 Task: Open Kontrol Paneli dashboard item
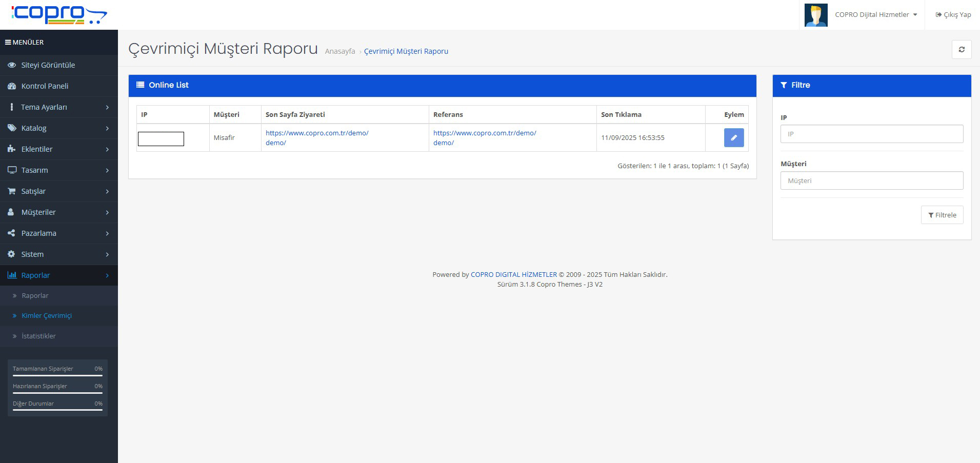click(45, 86)
